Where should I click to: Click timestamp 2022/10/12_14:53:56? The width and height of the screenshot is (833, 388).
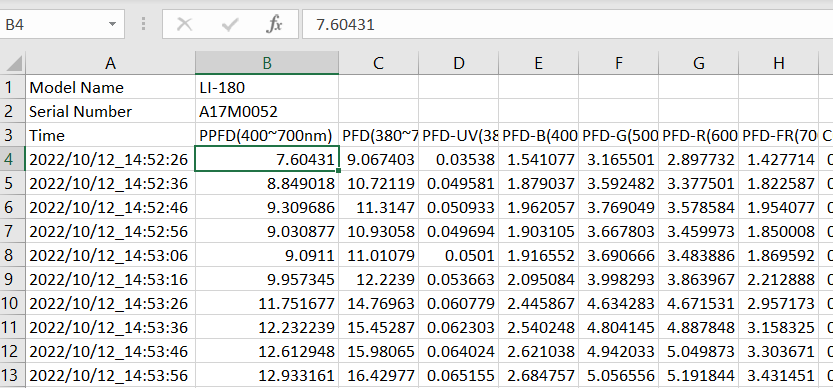(x=110, y=375)
